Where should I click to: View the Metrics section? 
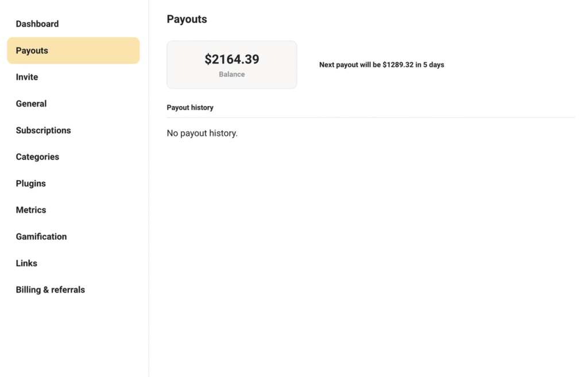(x=31, y=210)
